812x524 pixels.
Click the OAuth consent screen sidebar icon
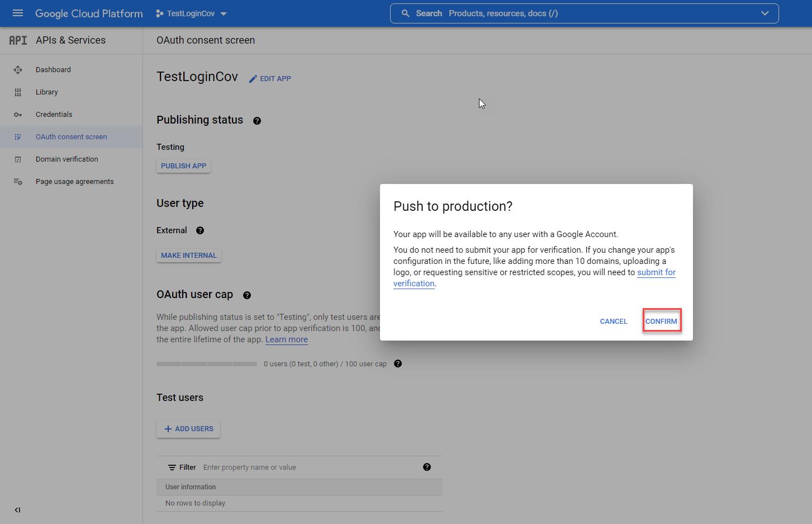pos(18,137)
